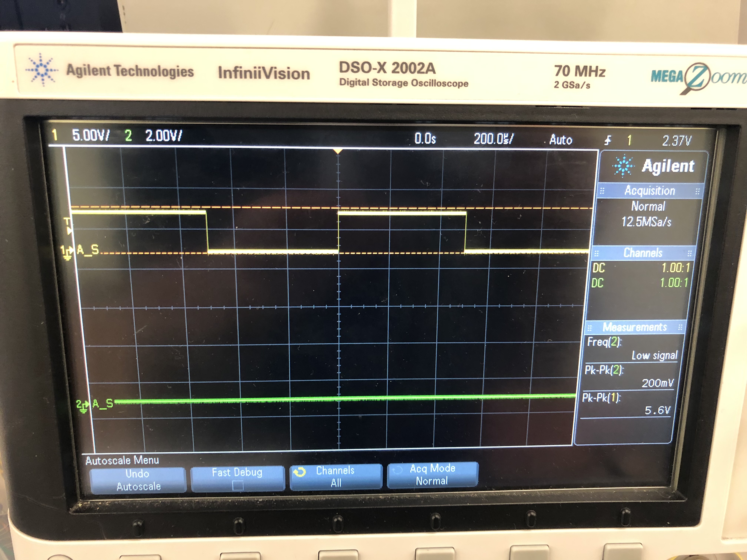This screenshot has height=560, width=747.
Task: Click the green A_S channel 2 label
Action: [x=103, y=403]
